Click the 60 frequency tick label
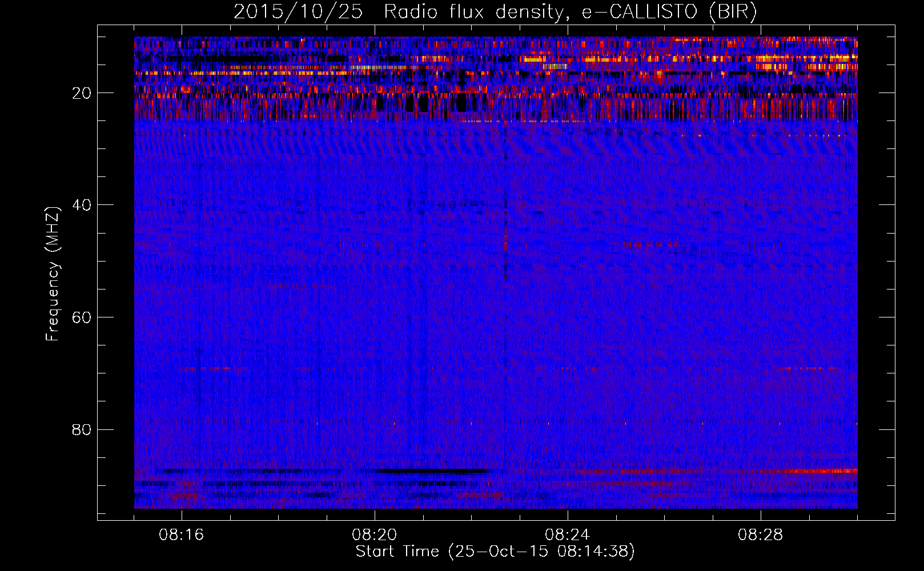This screenshot has height=571, width=924. tap(82, 317)
